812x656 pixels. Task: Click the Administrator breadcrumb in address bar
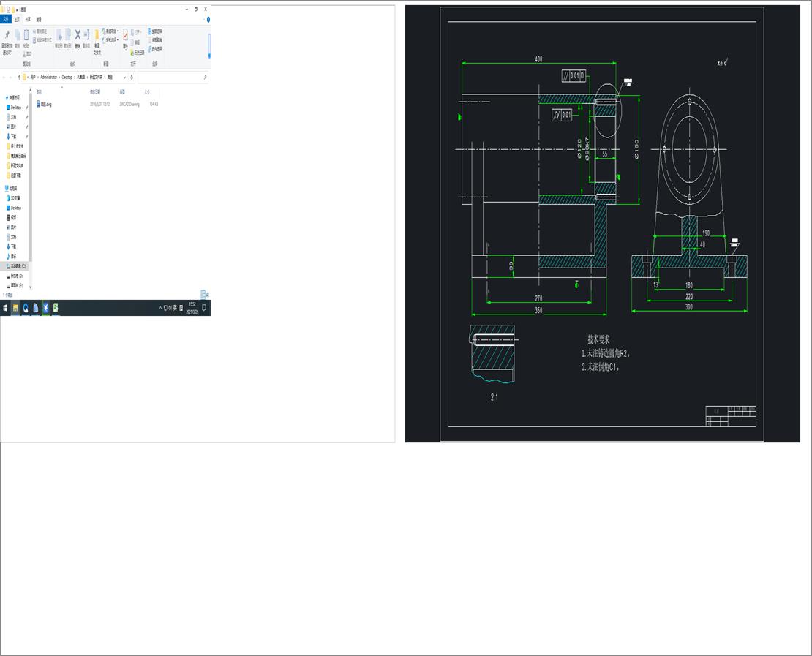[50, 77]
